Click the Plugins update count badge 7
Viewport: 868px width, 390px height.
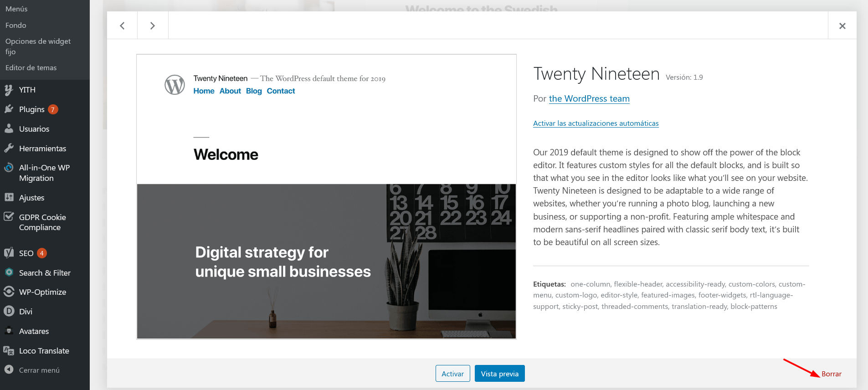[x=53, y=109]
